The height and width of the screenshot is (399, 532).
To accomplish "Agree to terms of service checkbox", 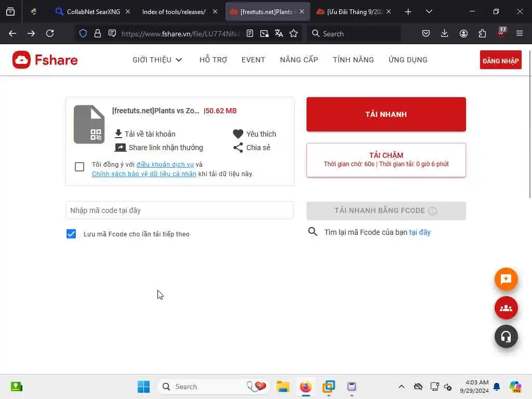I will (x=79, y=167).
